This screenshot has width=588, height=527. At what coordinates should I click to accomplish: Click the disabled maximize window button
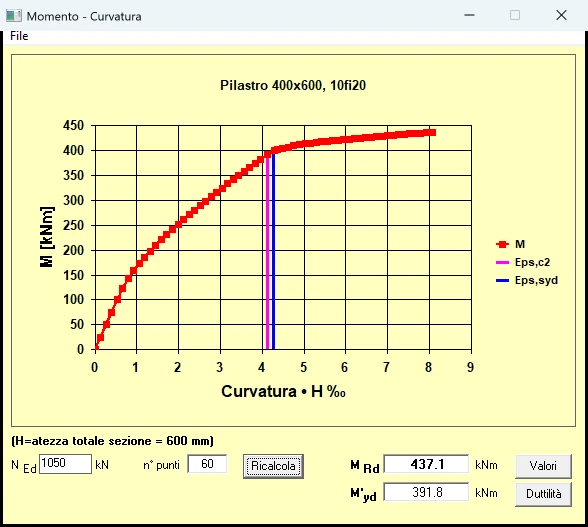click(515, 15)
